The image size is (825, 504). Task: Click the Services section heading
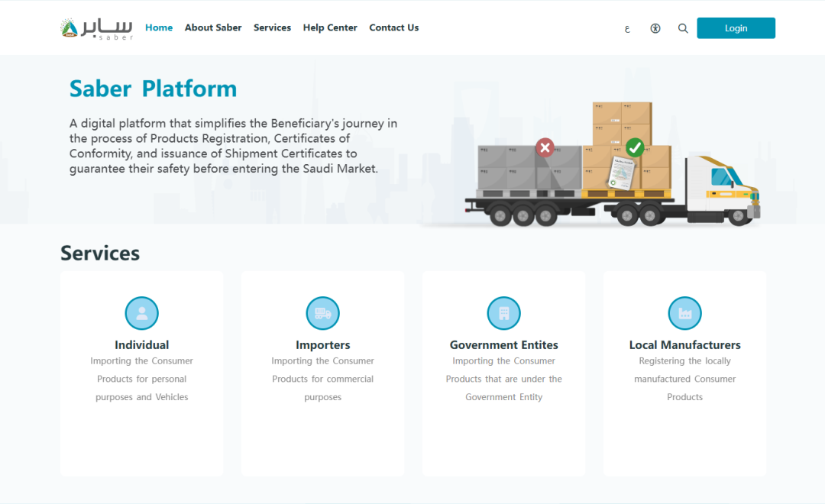point(100,253)
